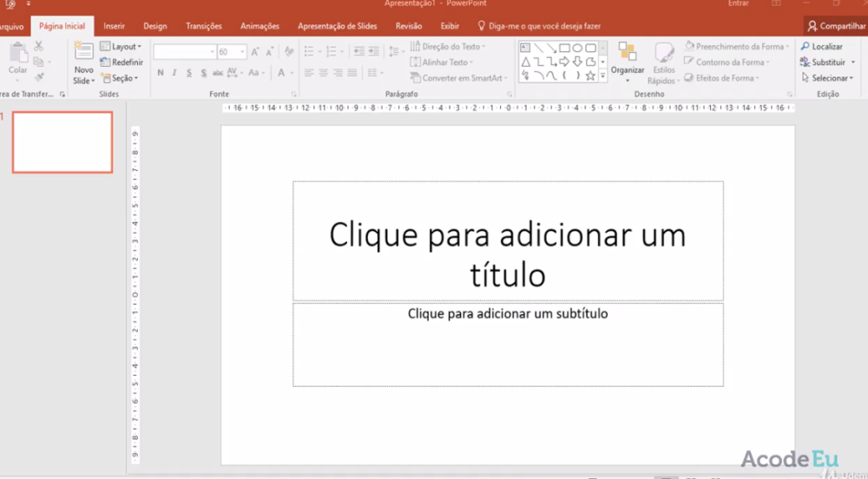
Task: Open the Animações tab
Action: tap(260, 26)
